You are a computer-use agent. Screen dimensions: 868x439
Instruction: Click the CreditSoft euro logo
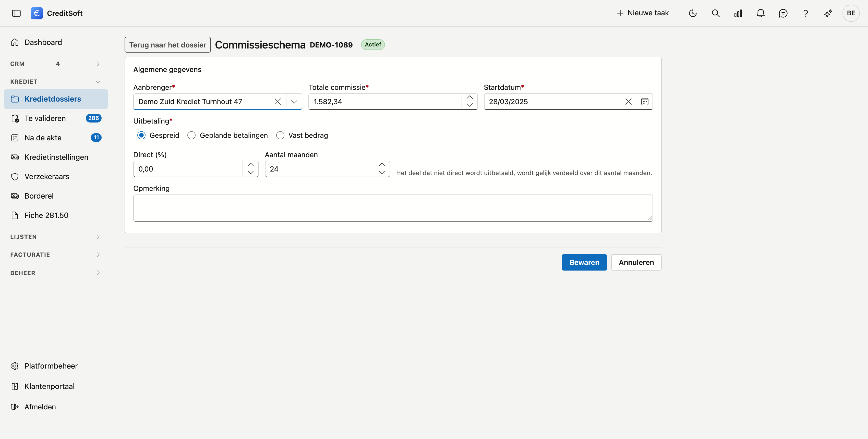point(37,13)
